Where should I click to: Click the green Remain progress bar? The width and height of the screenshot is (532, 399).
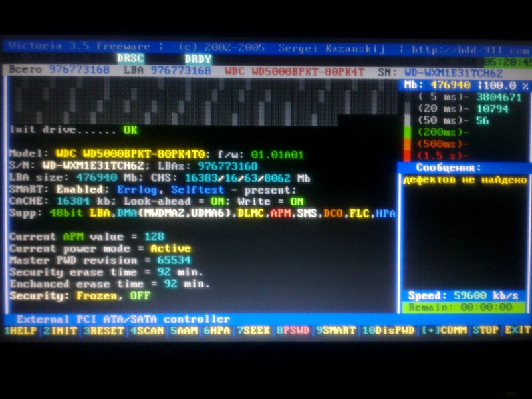tap(464, 307)
